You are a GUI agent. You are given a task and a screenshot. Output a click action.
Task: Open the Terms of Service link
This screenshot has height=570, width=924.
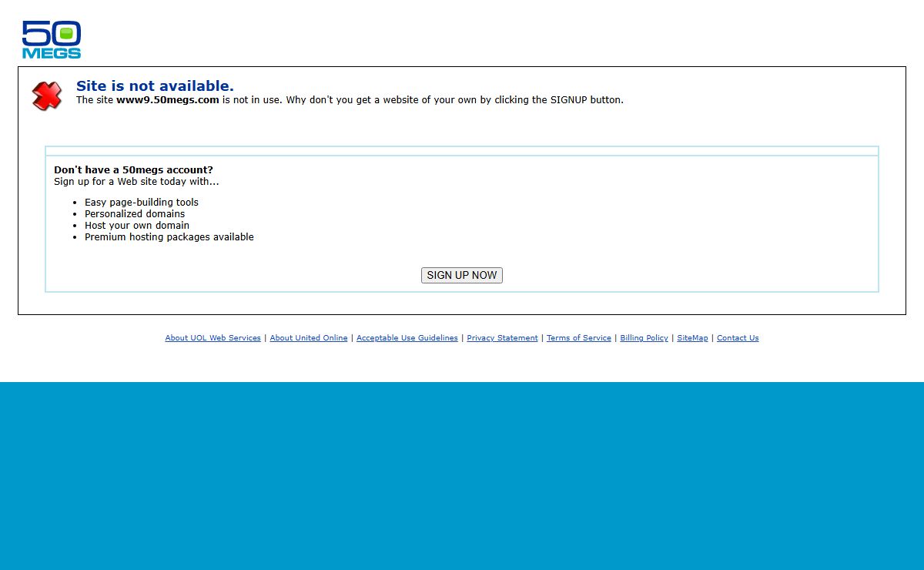coord(579,338)
